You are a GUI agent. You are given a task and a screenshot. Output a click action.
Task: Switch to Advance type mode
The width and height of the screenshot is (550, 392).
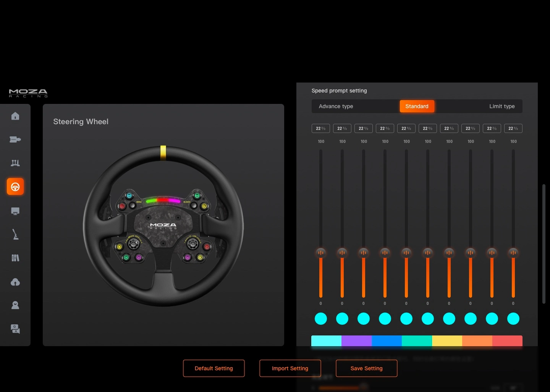(336, 106)
